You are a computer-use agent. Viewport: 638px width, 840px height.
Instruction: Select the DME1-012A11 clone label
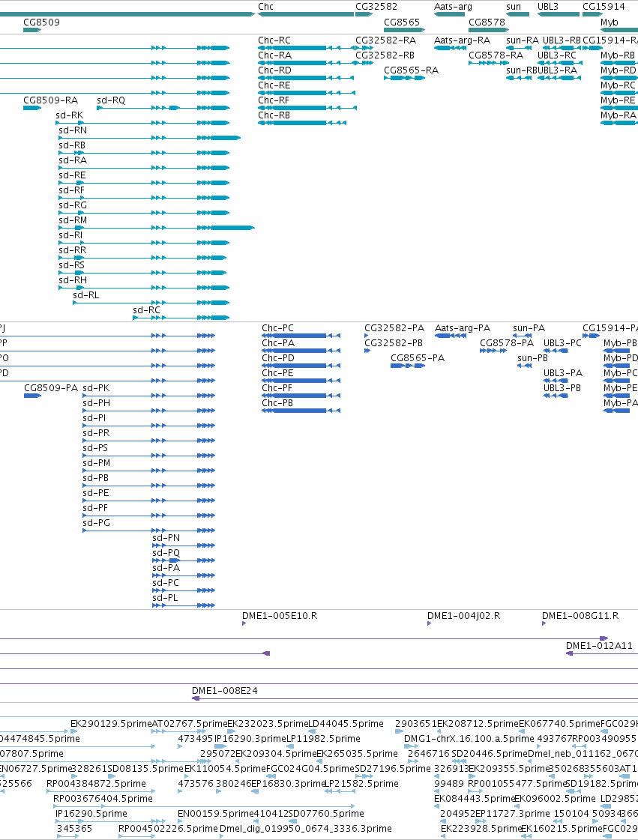pos(600,645)
